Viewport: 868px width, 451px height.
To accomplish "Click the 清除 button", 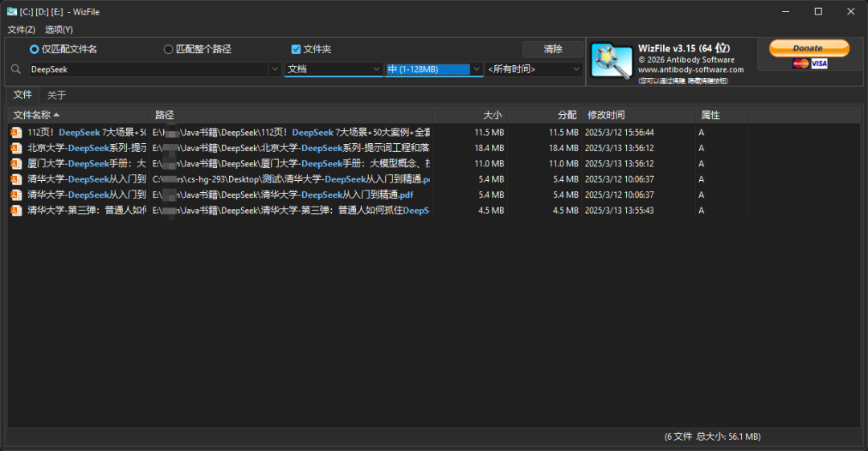I will (552, 49).
